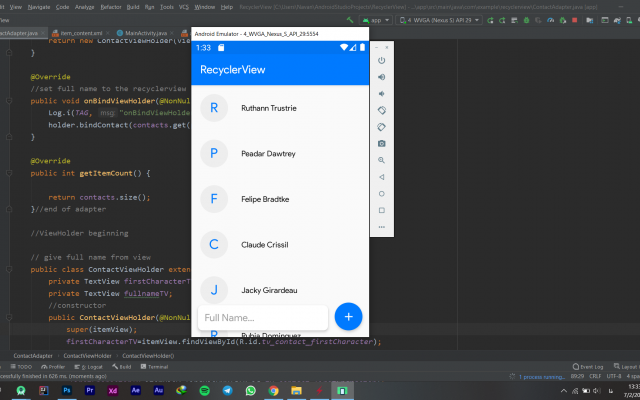
Task: Open the Build tool window at bottom
Action: 122,367
